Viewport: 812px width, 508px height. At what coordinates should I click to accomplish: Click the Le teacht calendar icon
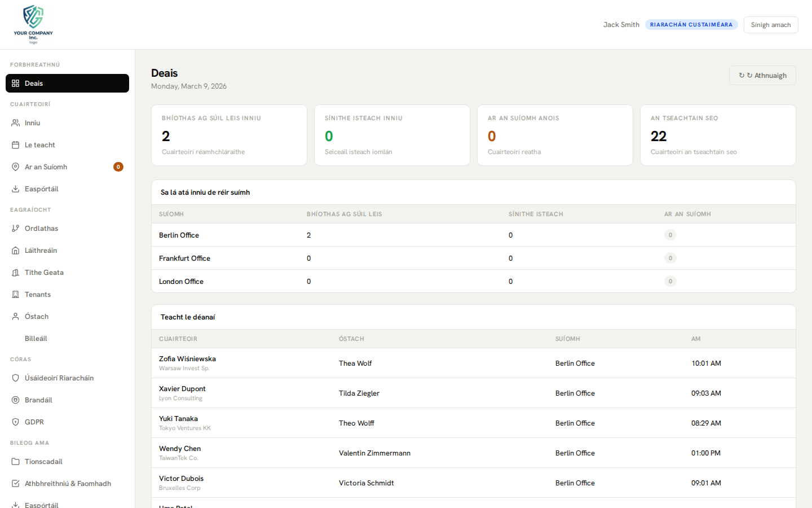coord(16,145)
